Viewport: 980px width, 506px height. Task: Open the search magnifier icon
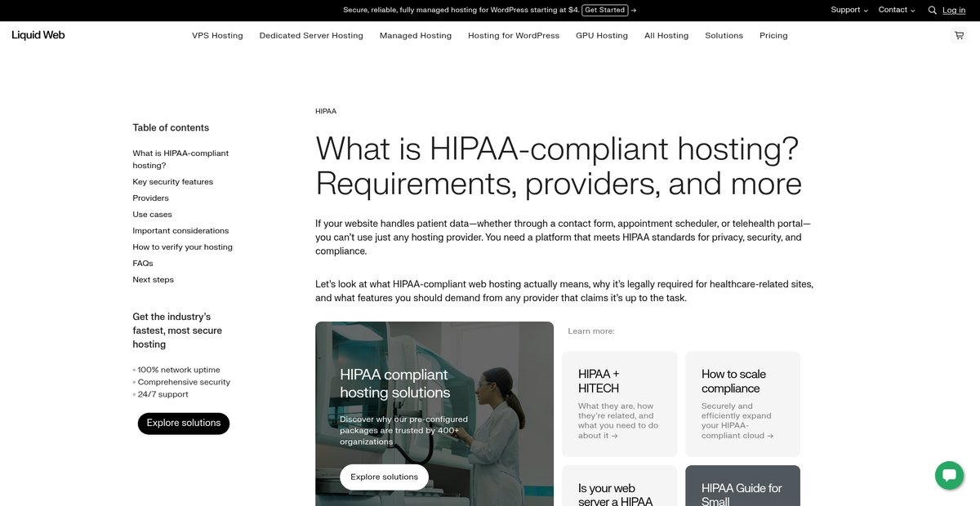[932, 11]
